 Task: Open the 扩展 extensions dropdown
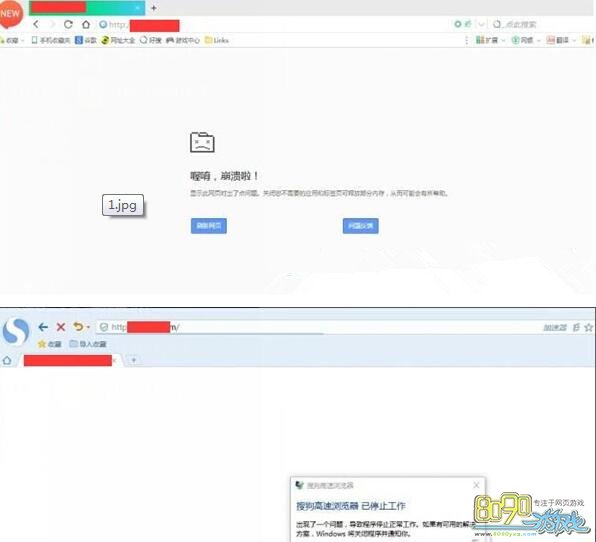coord(490,40)
